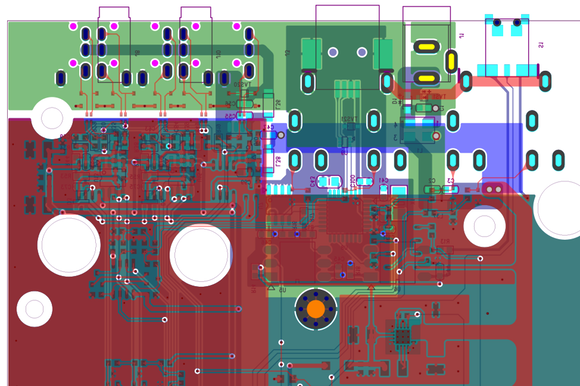The image size is (580, 386).
Task: Select the small QFN chip with dotted thermal pad
Action: [402, 336]
